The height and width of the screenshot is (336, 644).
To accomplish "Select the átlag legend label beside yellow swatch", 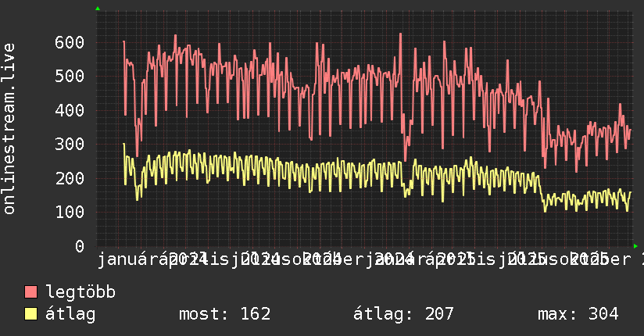I will coord(70,314).
